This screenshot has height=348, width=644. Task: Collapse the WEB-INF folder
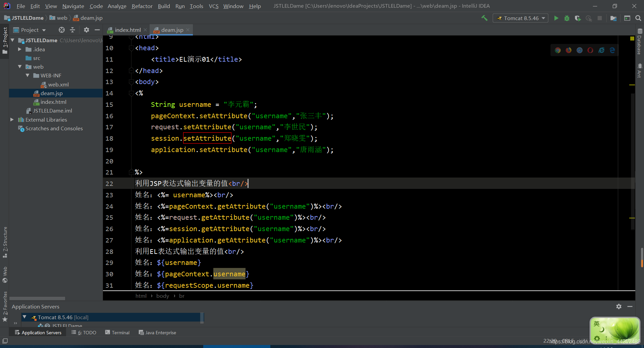point(28,75)
